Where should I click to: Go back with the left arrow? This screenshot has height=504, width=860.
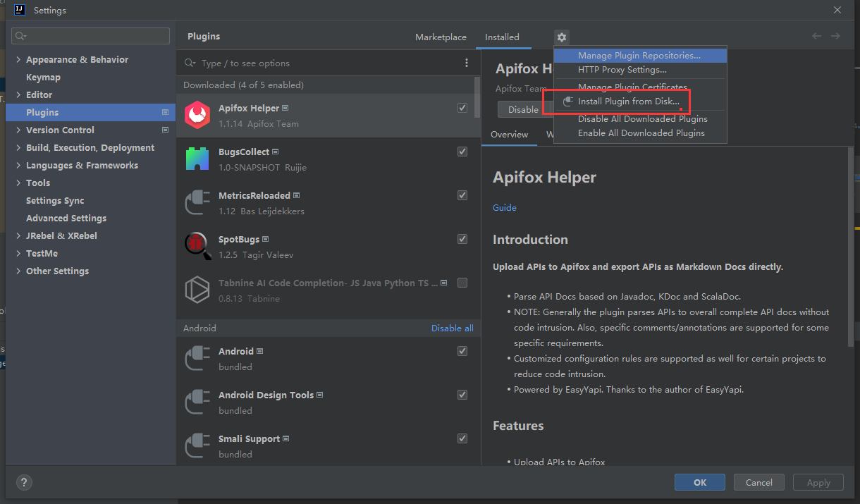click(x=816, y=36)
